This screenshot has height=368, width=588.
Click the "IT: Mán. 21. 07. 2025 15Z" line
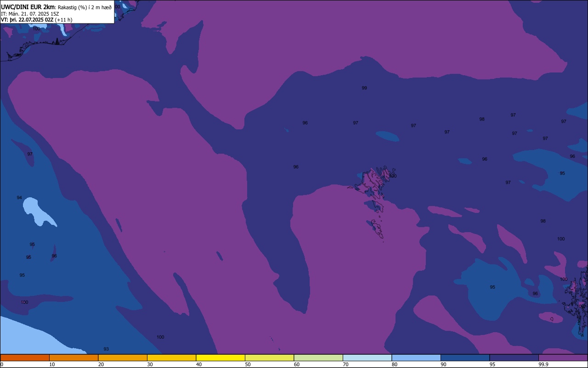tap(30, 14)
